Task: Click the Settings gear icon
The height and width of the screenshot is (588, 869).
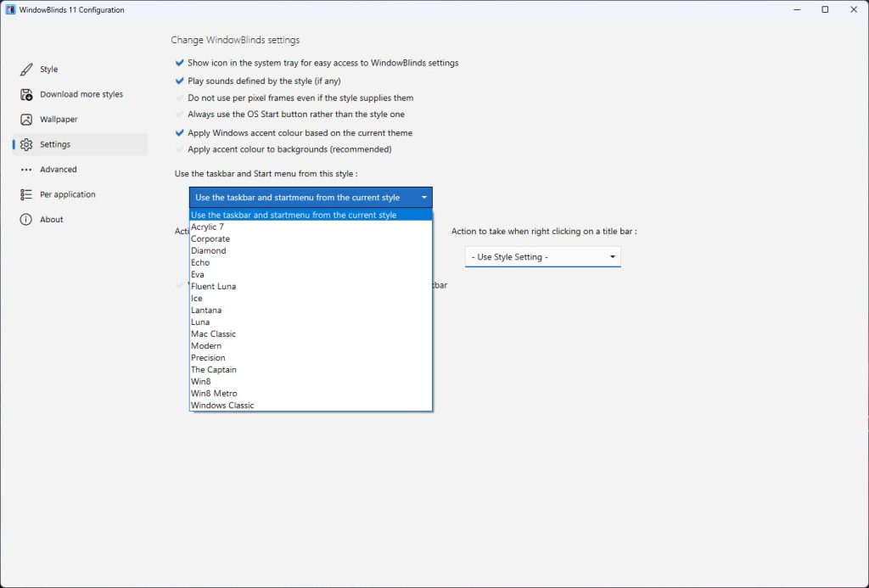Action: tap(26, 144)
